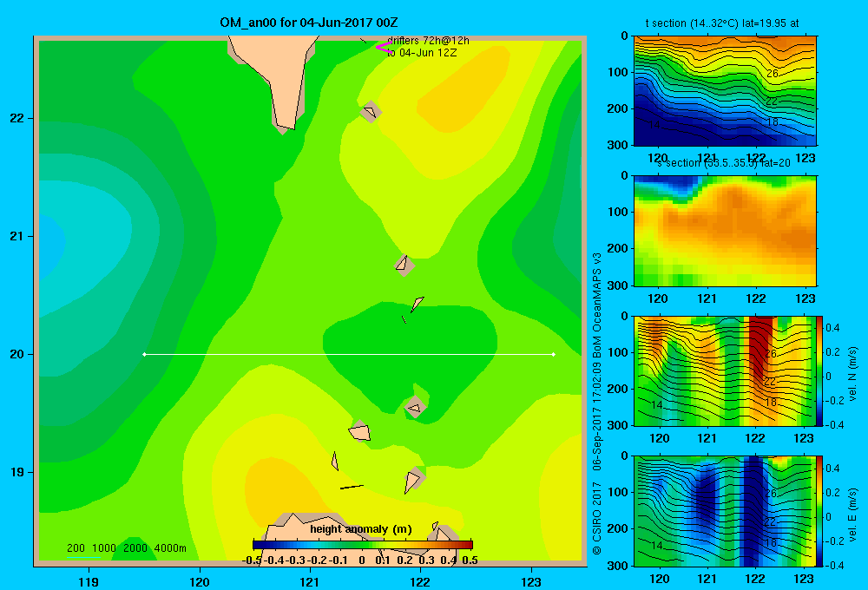Click the "14" isotherm label in temperature section
This screenshot has width=868, height=590.
pyautogui.click(x=654, y=125)
